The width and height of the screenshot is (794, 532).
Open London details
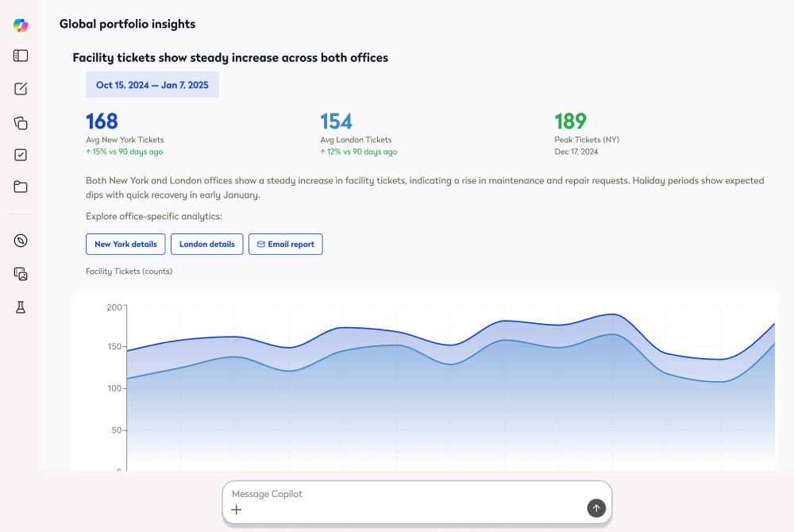tap(206, 245)
